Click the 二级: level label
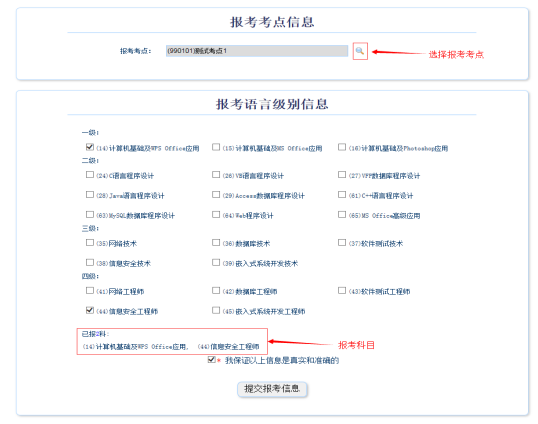The height and width of the screenshot is (424, 538). [x=90, y=161]
